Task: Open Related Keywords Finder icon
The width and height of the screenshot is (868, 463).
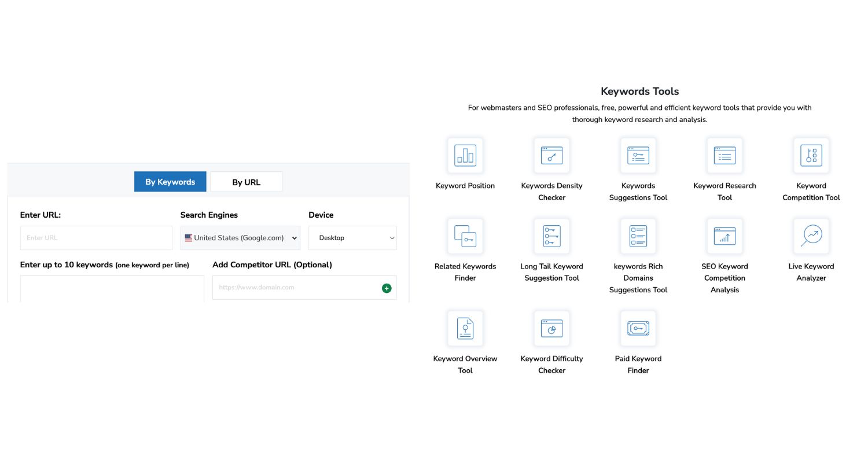Action: 465,236
